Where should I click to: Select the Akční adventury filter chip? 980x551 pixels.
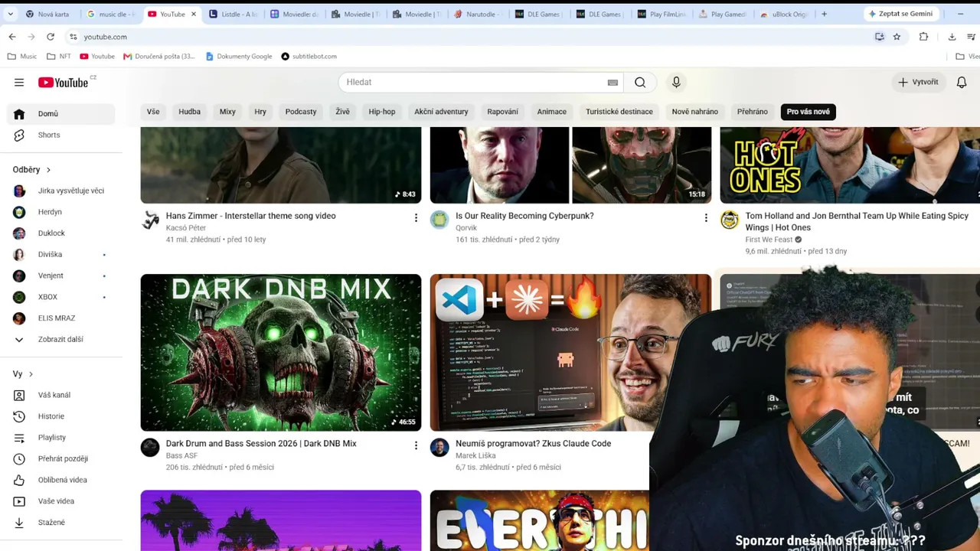point(441,112)
